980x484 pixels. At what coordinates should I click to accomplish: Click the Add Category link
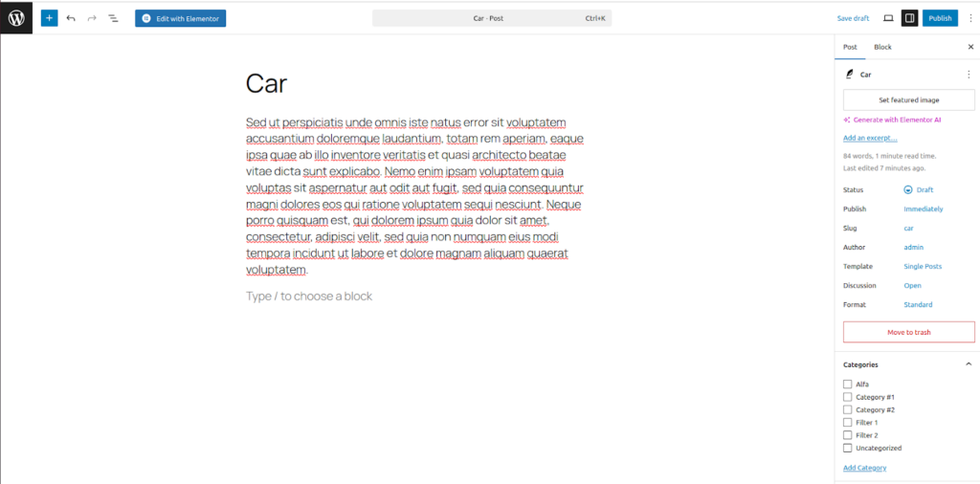pos(864,468)
